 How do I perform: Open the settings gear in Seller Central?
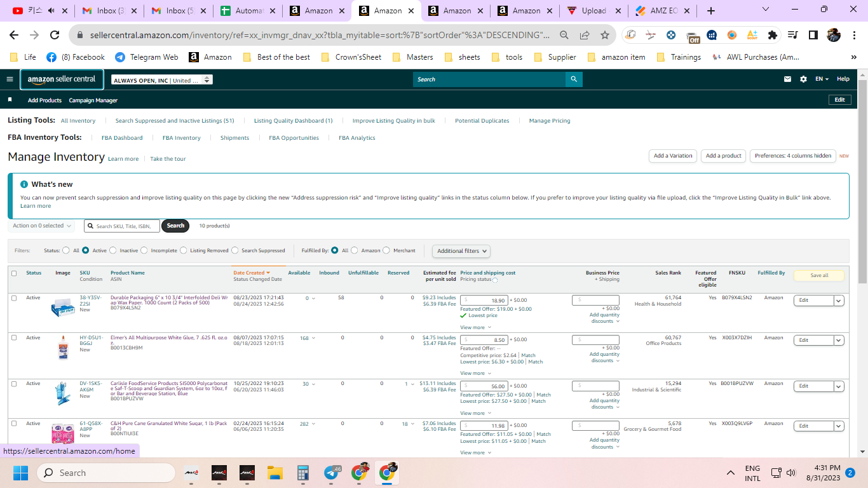(x=803, y=79)
